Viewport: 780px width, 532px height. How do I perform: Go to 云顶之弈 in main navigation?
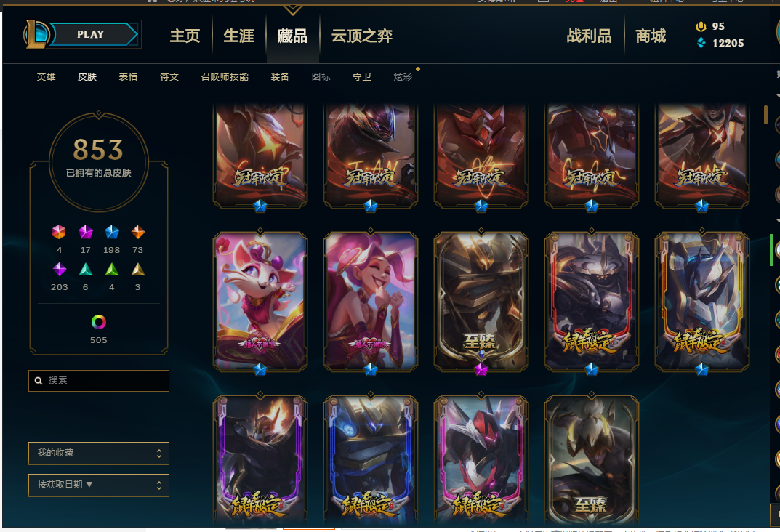(x=362, y=36)
